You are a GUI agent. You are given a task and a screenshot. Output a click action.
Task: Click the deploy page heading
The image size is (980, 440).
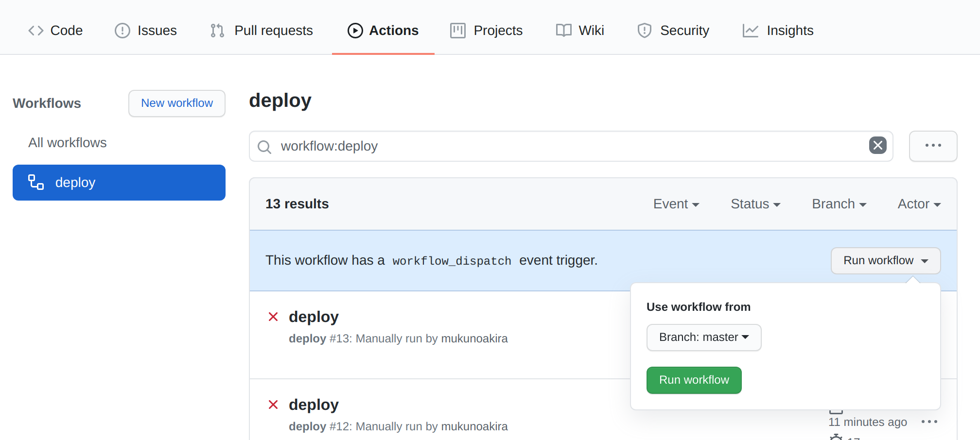(280, 101)
